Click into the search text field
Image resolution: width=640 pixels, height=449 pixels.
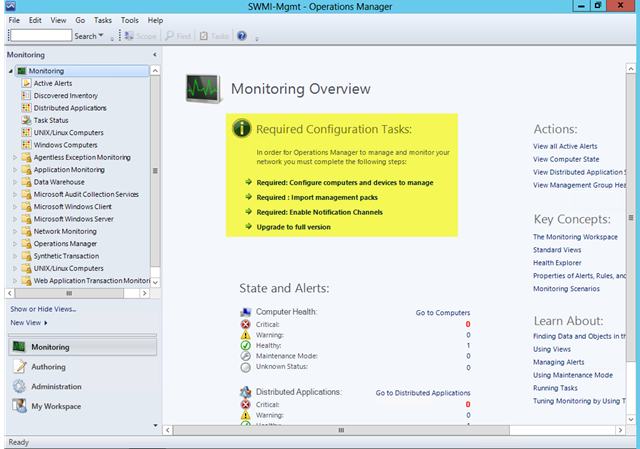coord(39,36)
